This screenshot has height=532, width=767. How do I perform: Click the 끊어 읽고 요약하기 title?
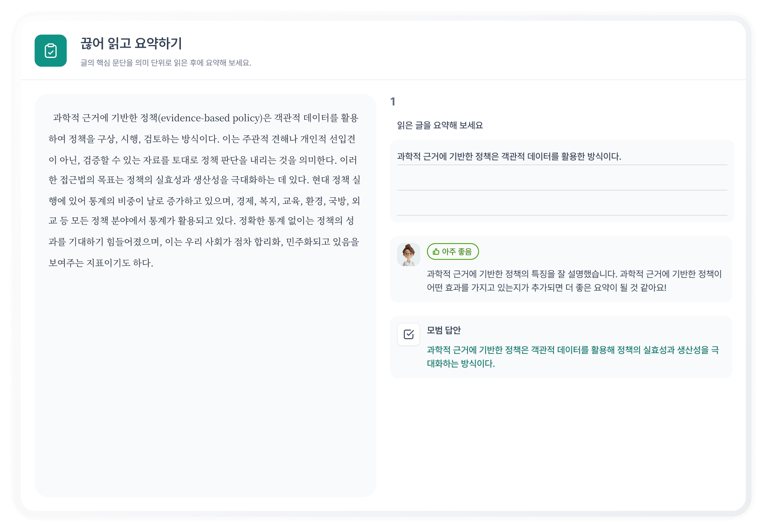(x=131, y=43)
